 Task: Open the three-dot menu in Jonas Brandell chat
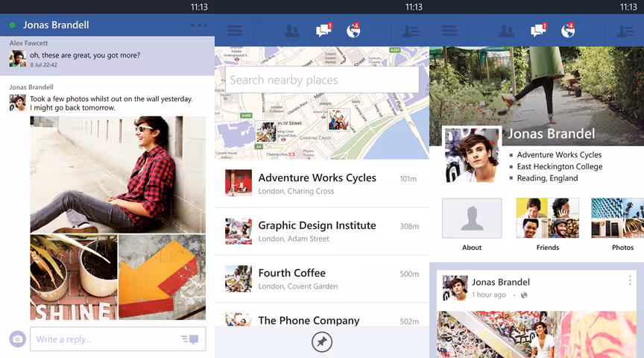199,25
